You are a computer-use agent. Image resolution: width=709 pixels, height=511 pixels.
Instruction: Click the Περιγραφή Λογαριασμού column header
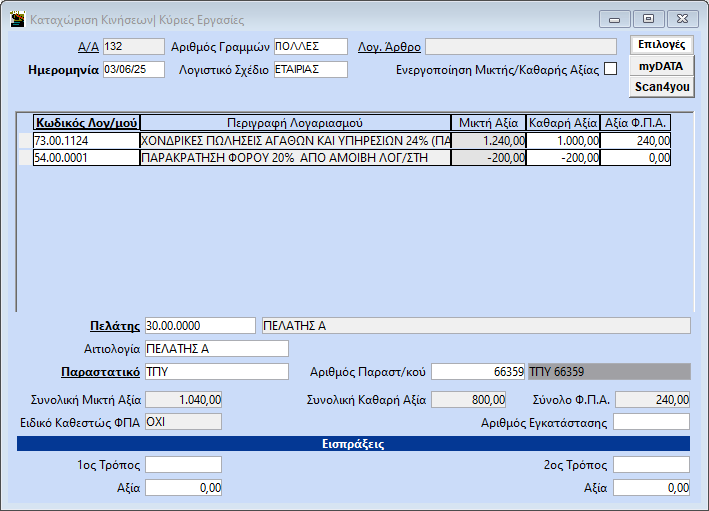295,123
